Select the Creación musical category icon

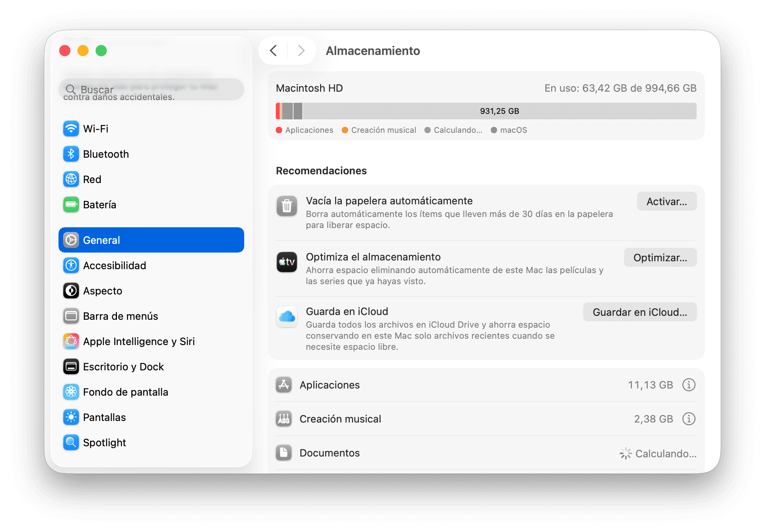(284, 419)
